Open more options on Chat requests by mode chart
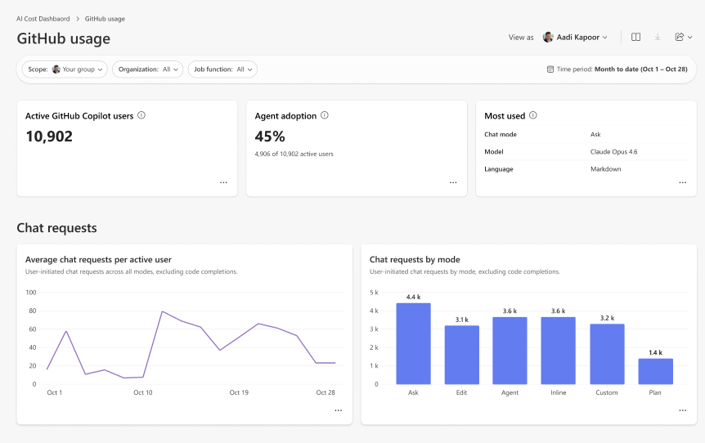This screenshot has width=705, height=443. pos(683,410)
